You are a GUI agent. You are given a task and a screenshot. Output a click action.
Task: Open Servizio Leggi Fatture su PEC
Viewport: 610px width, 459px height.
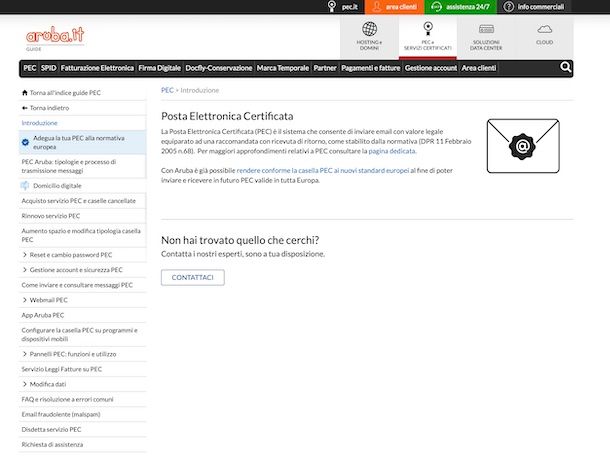tap(61, 369)
